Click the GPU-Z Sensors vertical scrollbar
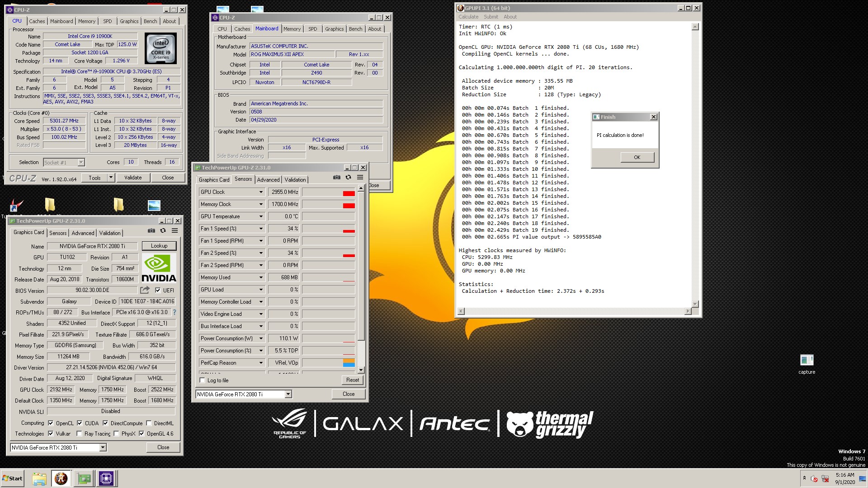This screenshot has height=488, width=868. coord(361,279)
